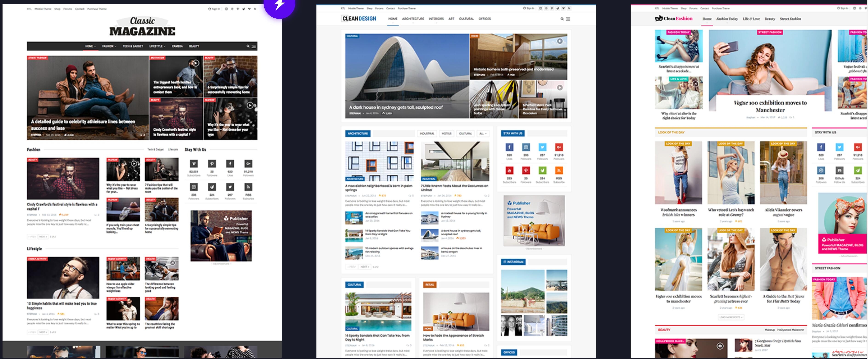Open OFFICES in Clean Design menu
This screenshot has height=359, width=868.
[x=484, y=19]
